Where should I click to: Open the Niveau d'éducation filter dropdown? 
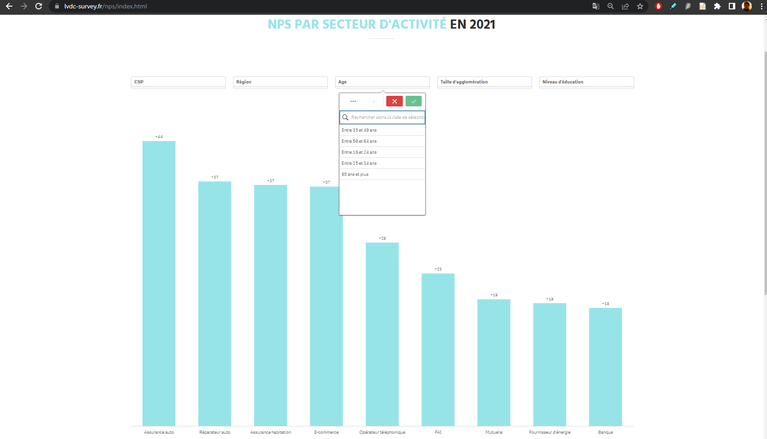[587, 82]
